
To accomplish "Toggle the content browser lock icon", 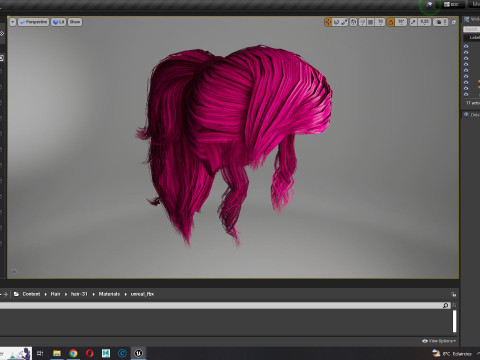I will coord(453,294).
